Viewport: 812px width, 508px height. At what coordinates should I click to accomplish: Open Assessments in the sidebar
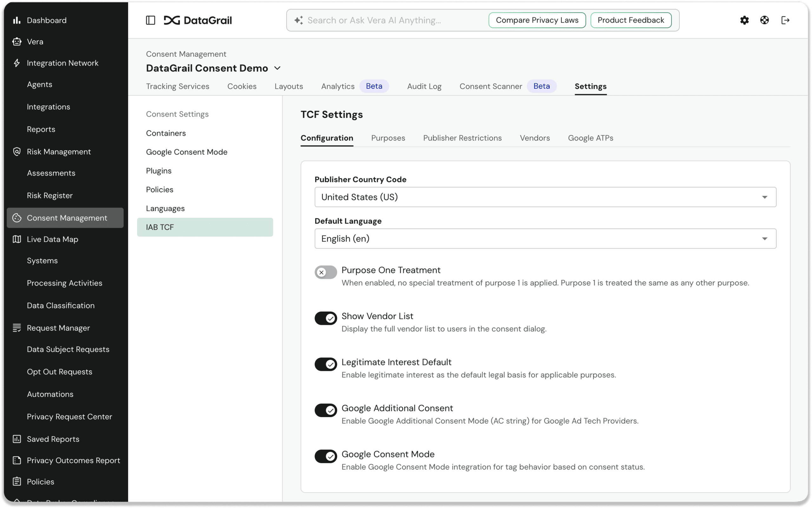coord(51,173)
